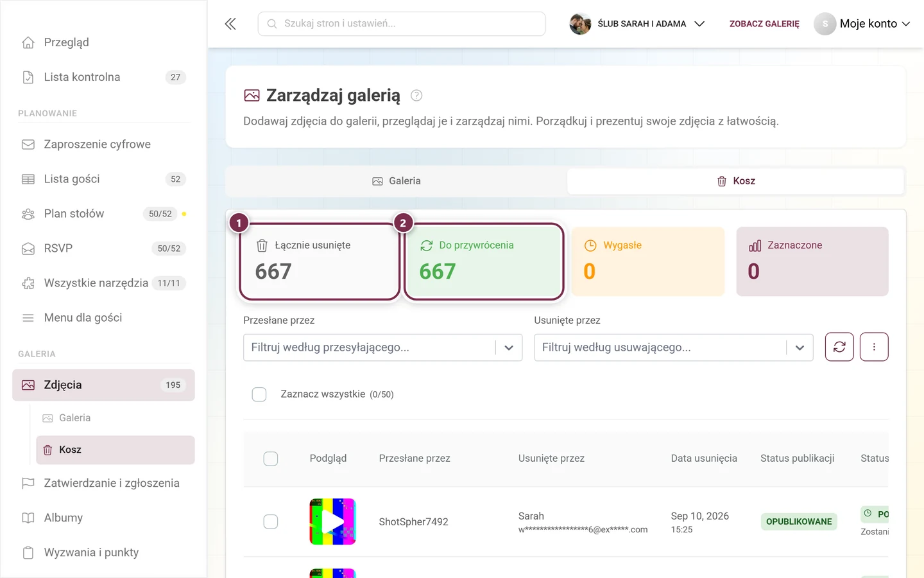
Task: Click the restore arrows icon on Do przywrócenia card
Action: coord(426,245)
